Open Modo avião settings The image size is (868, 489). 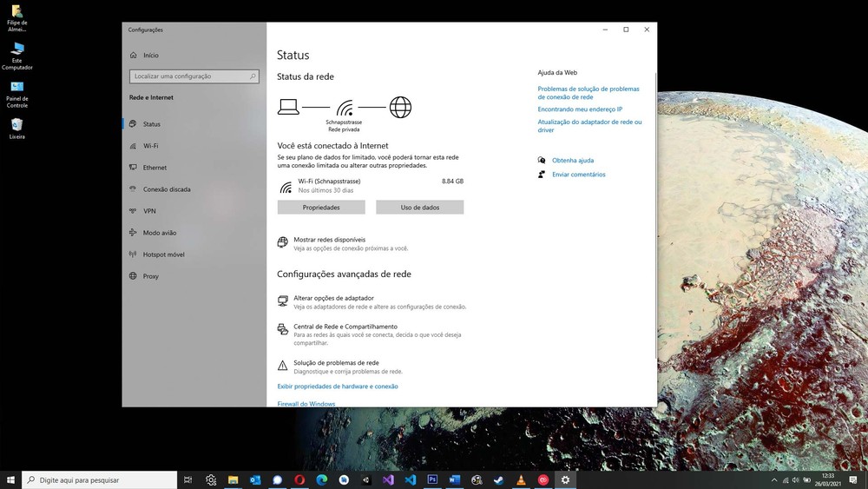(159, 233)
